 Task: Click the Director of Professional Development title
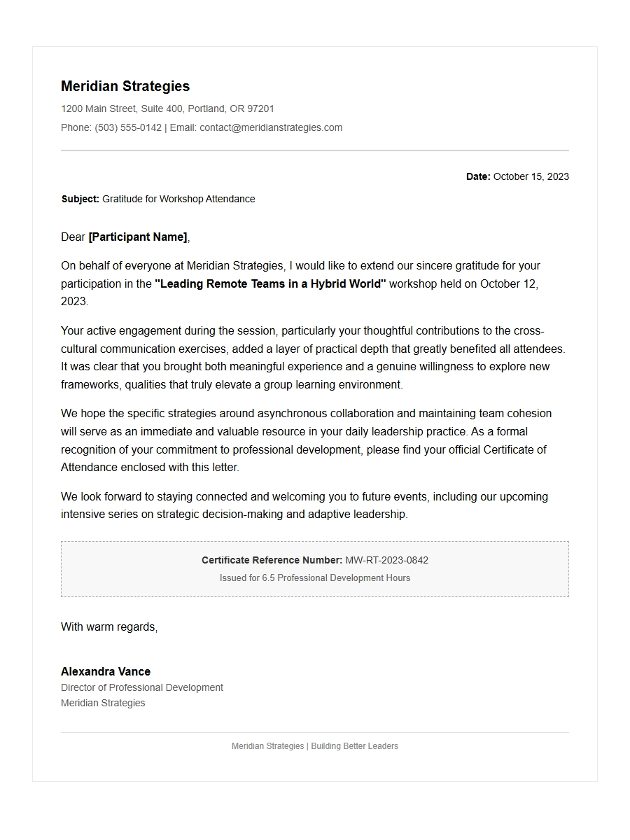point(142,687)
